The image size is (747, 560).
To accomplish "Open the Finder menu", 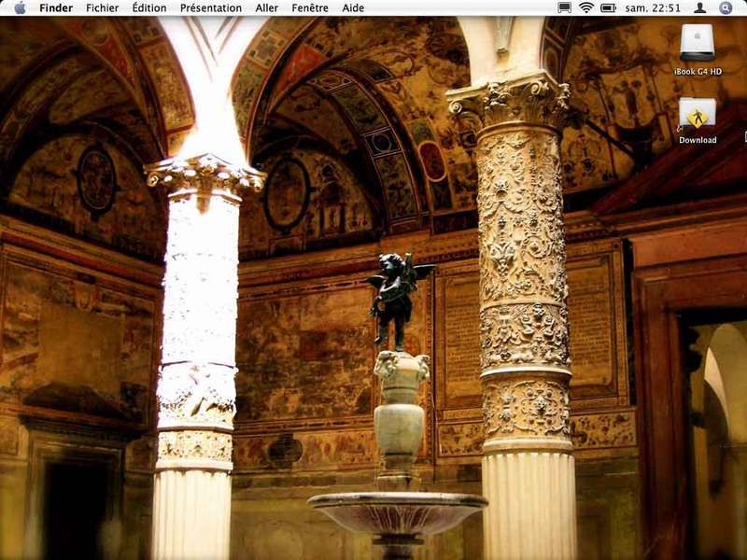I will (56, 8).
